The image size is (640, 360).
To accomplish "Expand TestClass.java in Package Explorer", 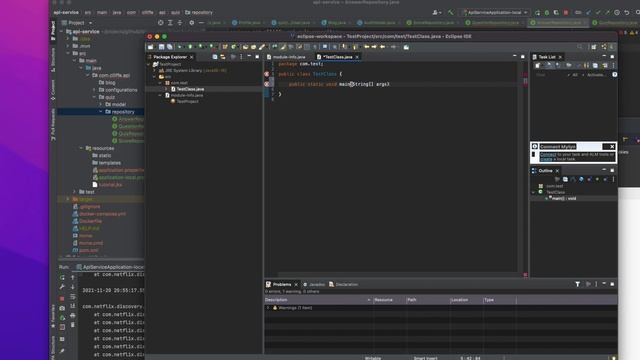I will tap(166, 89).
